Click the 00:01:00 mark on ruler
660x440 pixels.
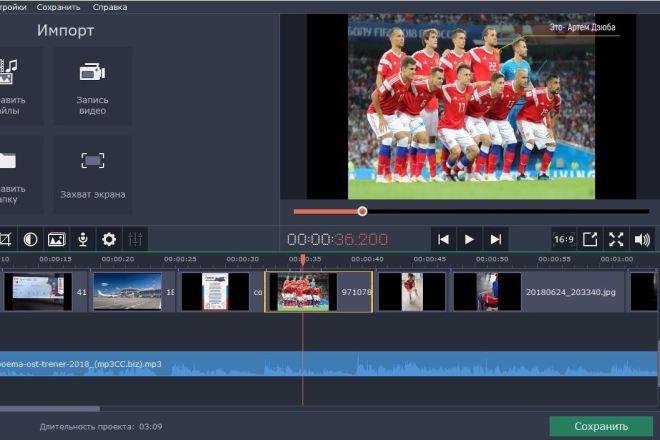point(617,259)
